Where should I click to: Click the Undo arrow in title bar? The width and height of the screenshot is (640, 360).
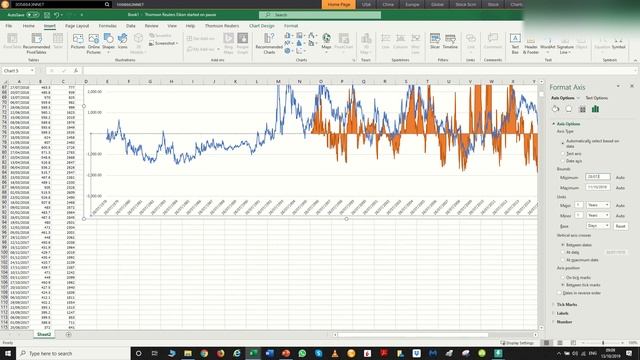[x=56, y=15]
